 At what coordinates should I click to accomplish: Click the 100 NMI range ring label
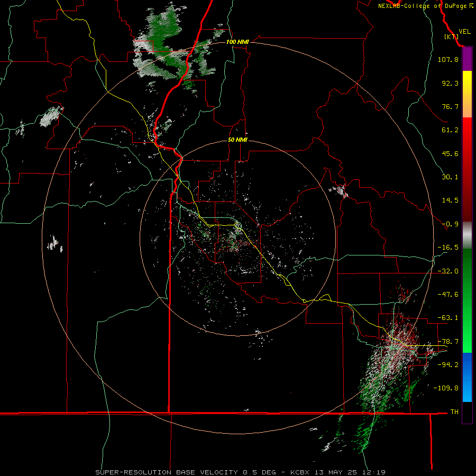(237, 42)
